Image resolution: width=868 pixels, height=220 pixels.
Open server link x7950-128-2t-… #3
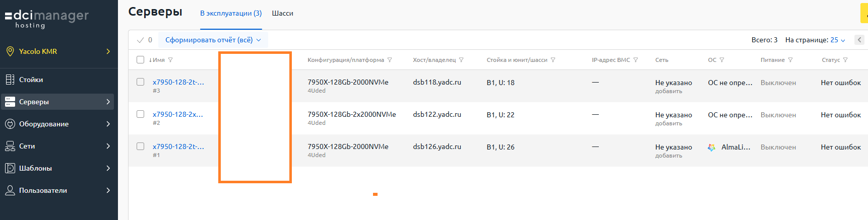(178, 82)
